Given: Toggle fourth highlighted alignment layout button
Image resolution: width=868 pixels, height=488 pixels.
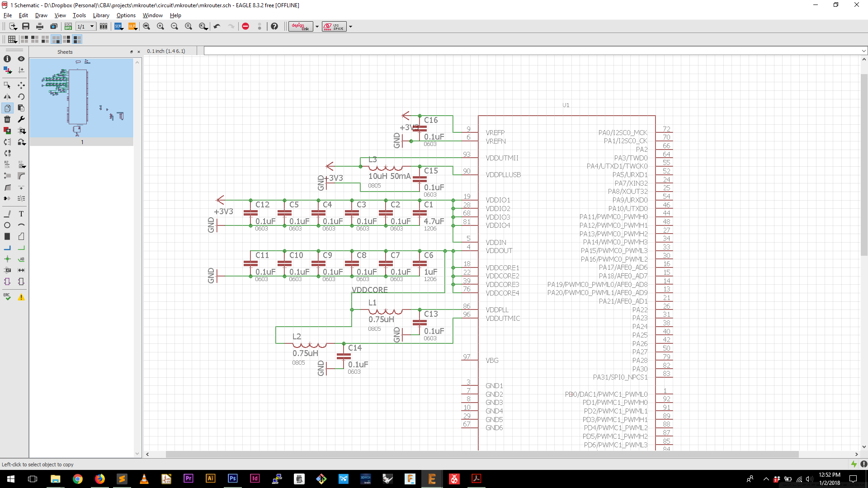Looking at the screenshot, I should (56, 39).
